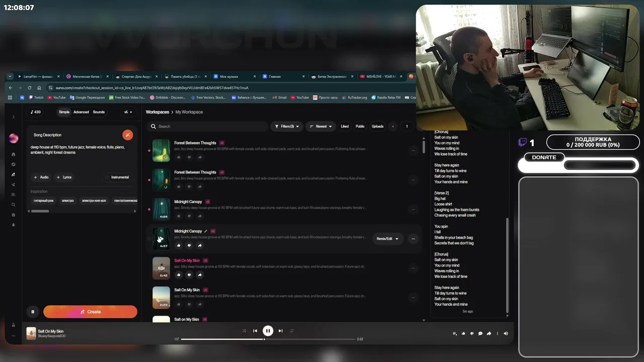The width and height of the screenshot is (644, 362).
Task: Open browser tab search chevron
Action: click(10, 76)
